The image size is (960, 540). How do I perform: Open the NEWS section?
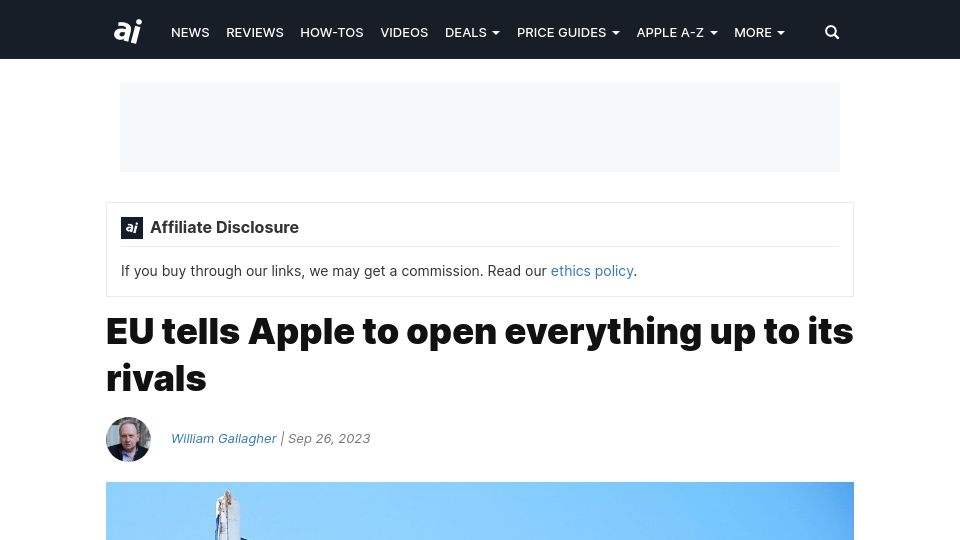[x=190, y=32]
